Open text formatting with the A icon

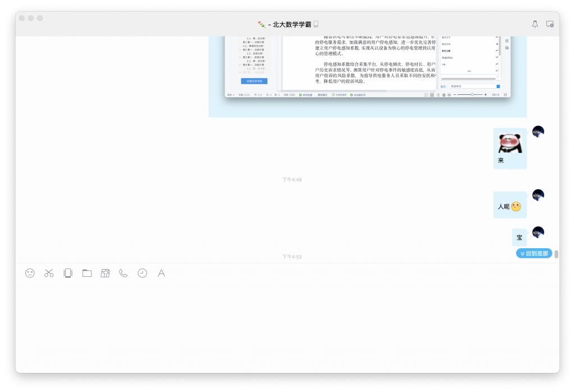coord(161,273)
